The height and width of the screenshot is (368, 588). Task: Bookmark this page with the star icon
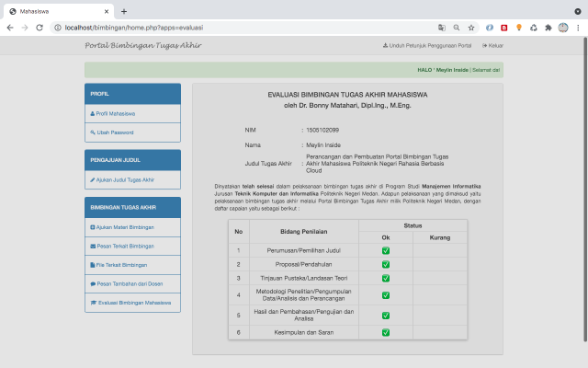point(470,28)
